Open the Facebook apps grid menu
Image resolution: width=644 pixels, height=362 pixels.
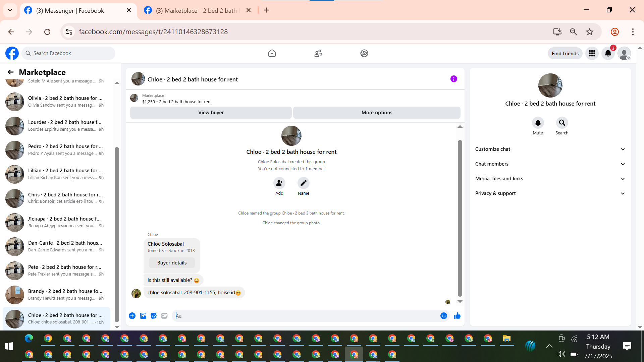[x=592, y=53]
